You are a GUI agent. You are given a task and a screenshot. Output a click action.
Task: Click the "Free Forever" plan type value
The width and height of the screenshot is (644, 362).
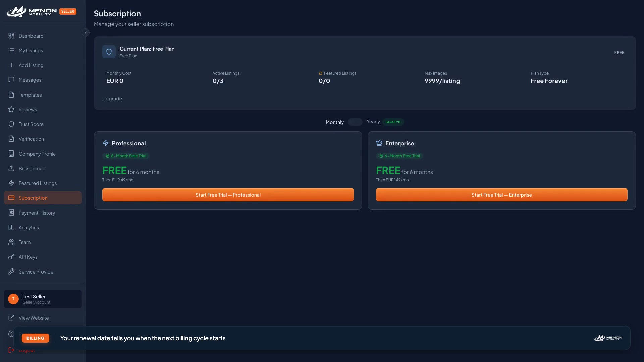click(x=549, y=81)
